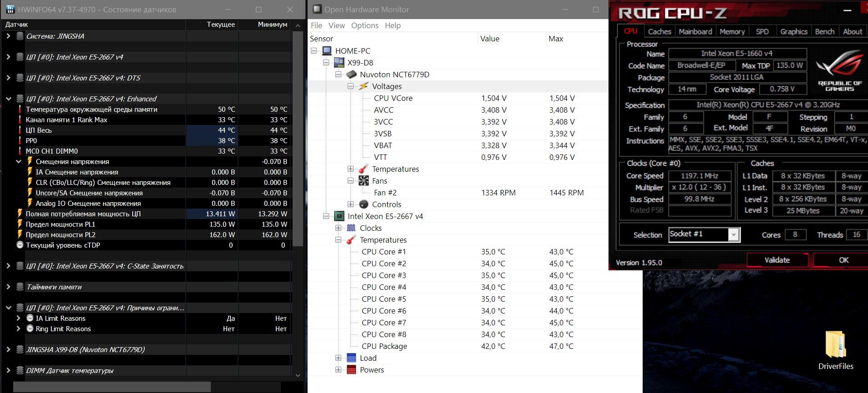Viewport: 868px width, 393px height.
Task: Collapse the Xeon E5-2667 v4: Enhanced section
Action: point(8,99)
